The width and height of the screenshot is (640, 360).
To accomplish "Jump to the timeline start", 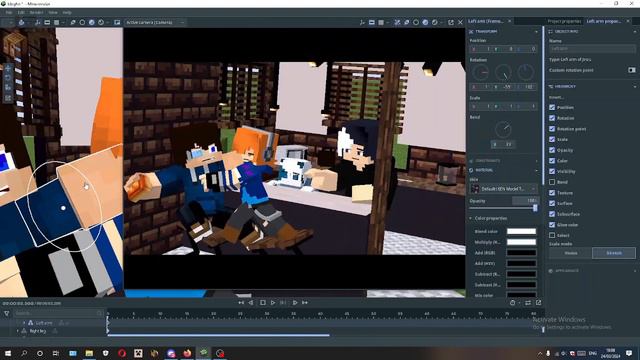I will [241, 303].
